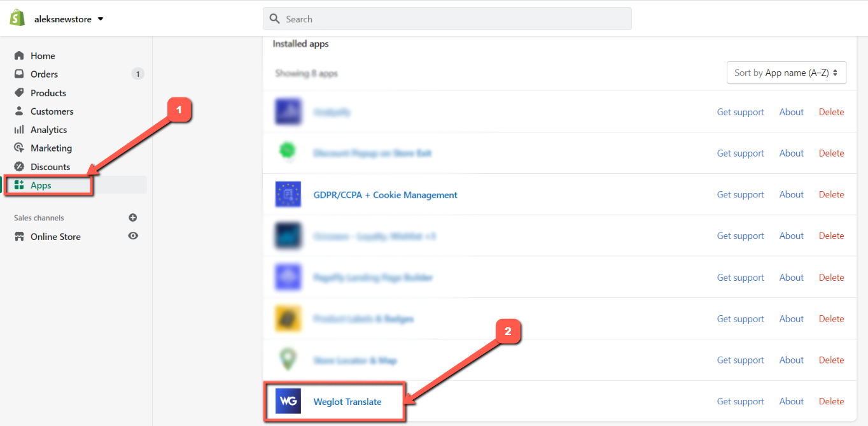Open Online Store using the storefront icon
The image size is (868, 426).
19,236
